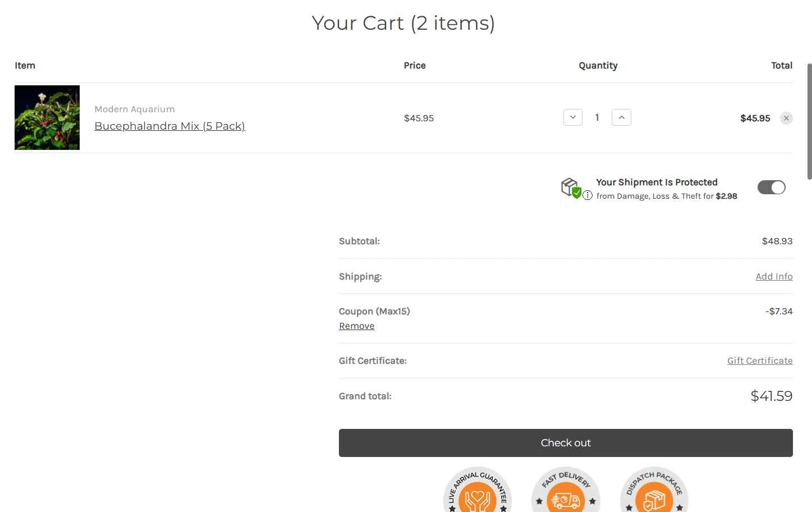Viewport: 812px width, 512px height.
Task: Open the Bucephalandra plant thumbnail image
Action: (47, 117)
